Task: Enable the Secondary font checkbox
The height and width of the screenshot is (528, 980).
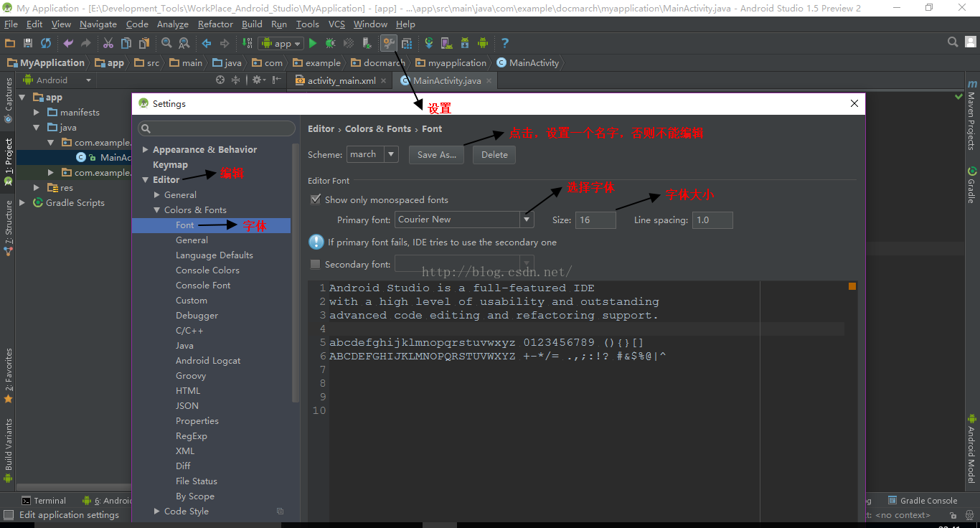Action: (315, 264)
